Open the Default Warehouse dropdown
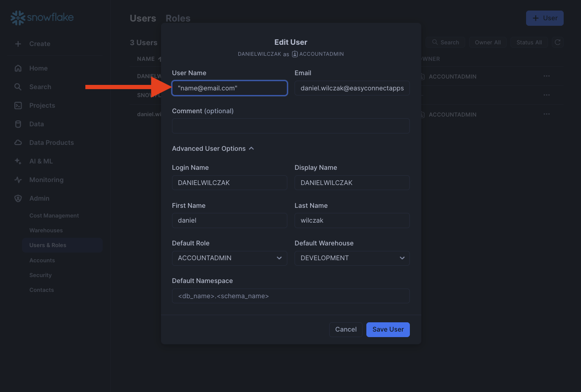581x392 pixels. (x=352, y=258)
